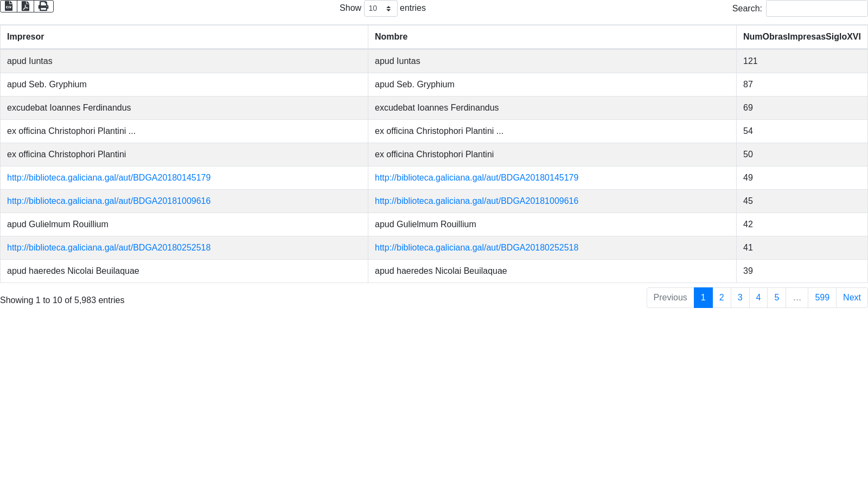
Task: Go to page 3 of results
Action: [x=740, y=298]
